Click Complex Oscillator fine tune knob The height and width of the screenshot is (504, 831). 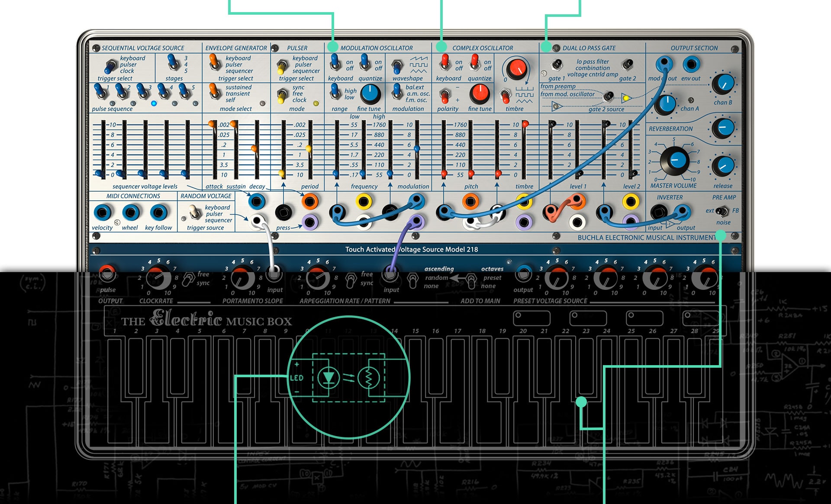point(479,93)
